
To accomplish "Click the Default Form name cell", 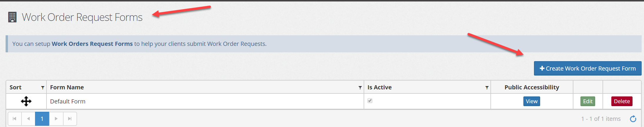I will coord(205,101).
